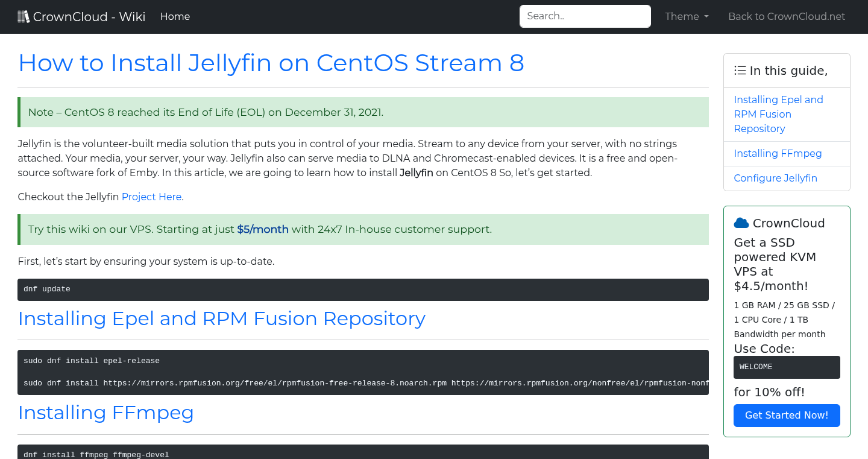This screenshot has height=459, width=868.
Task: Click the 1 GB RAM / 25 GB SSD specs text
Action: coord(784,320)
